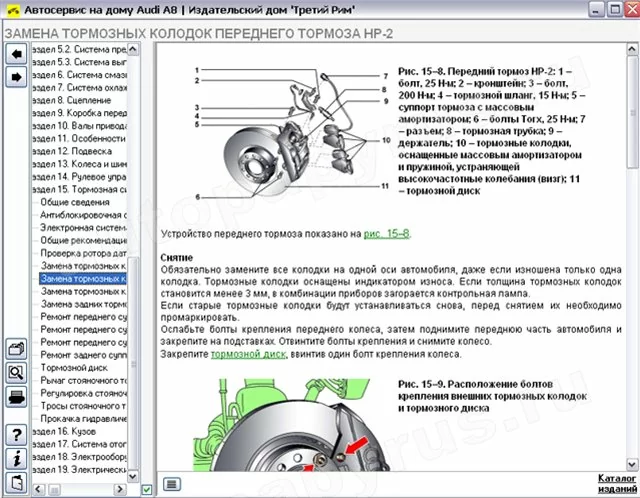Open section '...здел 19. Электрически...'

tap(80, 469)
